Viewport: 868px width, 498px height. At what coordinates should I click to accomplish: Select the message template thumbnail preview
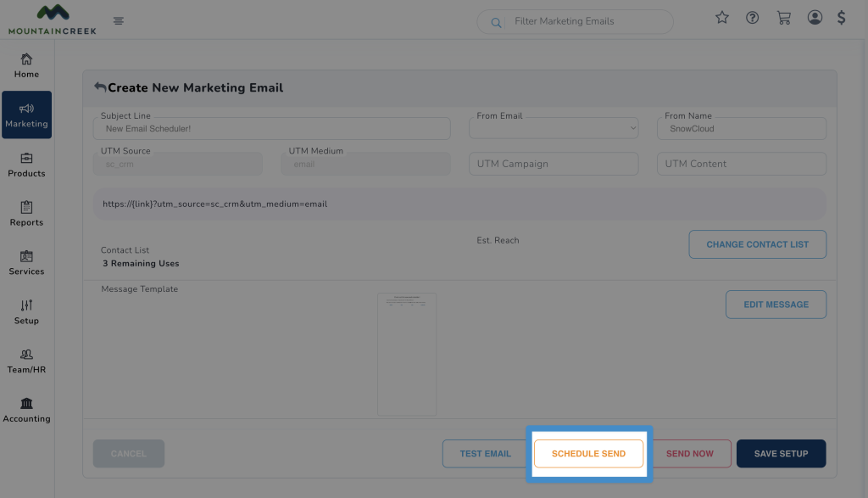(x=407, y=354)
